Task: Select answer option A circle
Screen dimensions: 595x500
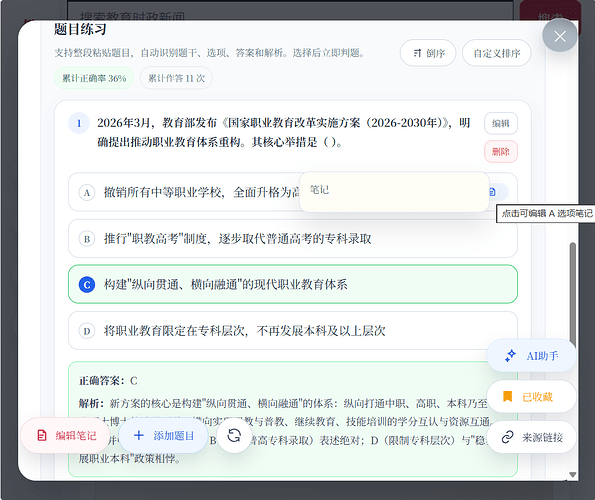Action: [87, 193]
